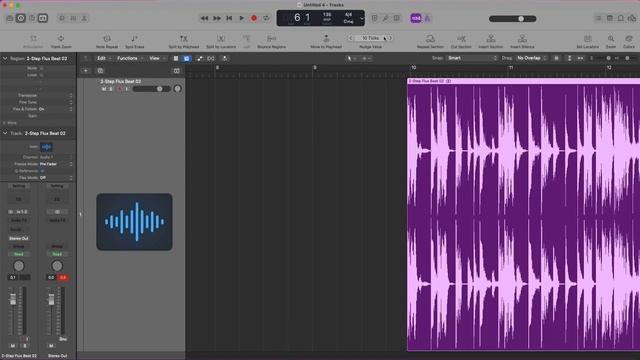Click the tuner icon

click(385, 18)
